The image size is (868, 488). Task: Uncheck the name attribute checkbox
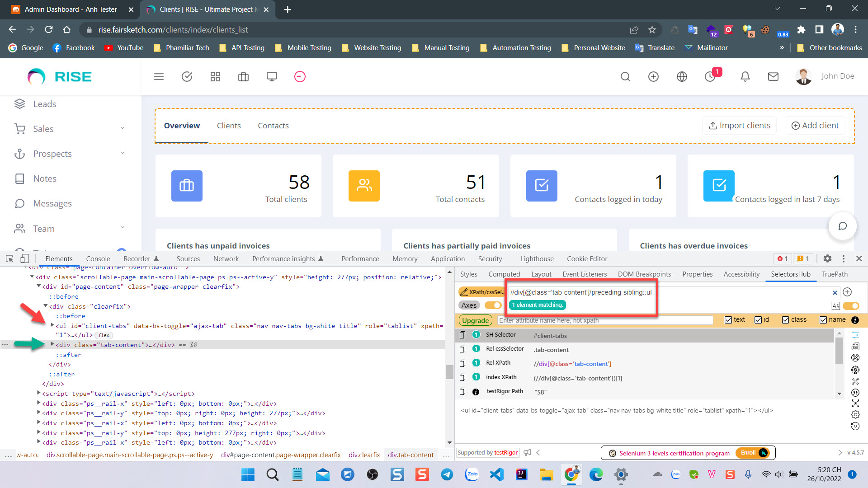point(823,320)
